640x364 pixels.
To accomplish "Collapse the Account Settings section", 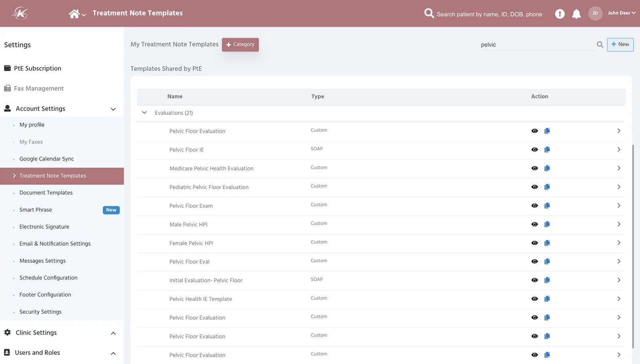I will (x=113, y=109).
